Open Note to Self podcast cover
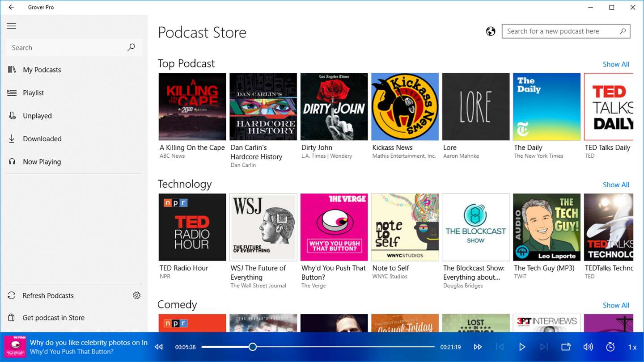This screenshot has height=362, width=644. 405,227
